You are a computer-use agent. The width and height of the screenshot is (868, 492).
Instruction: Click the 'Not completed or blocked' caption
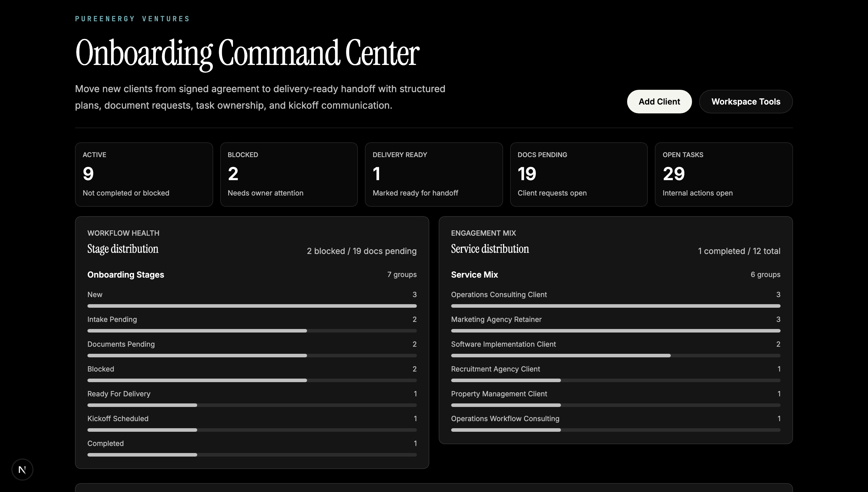[x=126, y=193]
